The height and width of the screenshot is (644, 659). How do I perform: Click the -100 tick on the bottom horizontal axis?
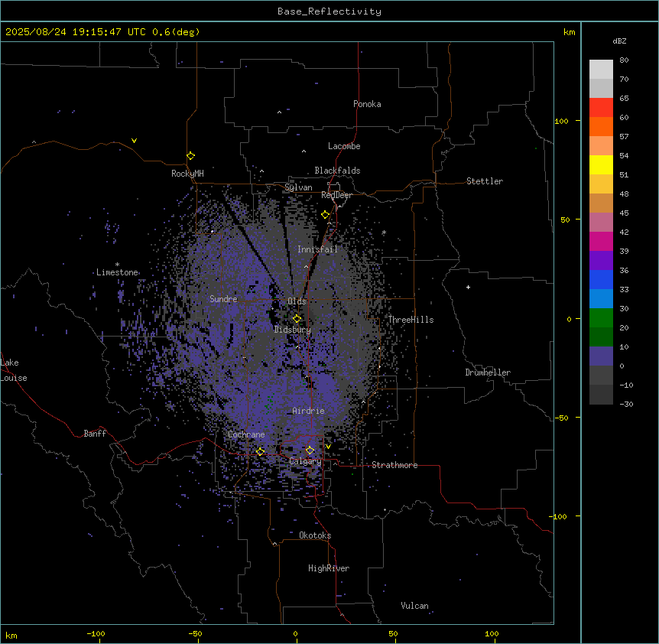point(96,633)
